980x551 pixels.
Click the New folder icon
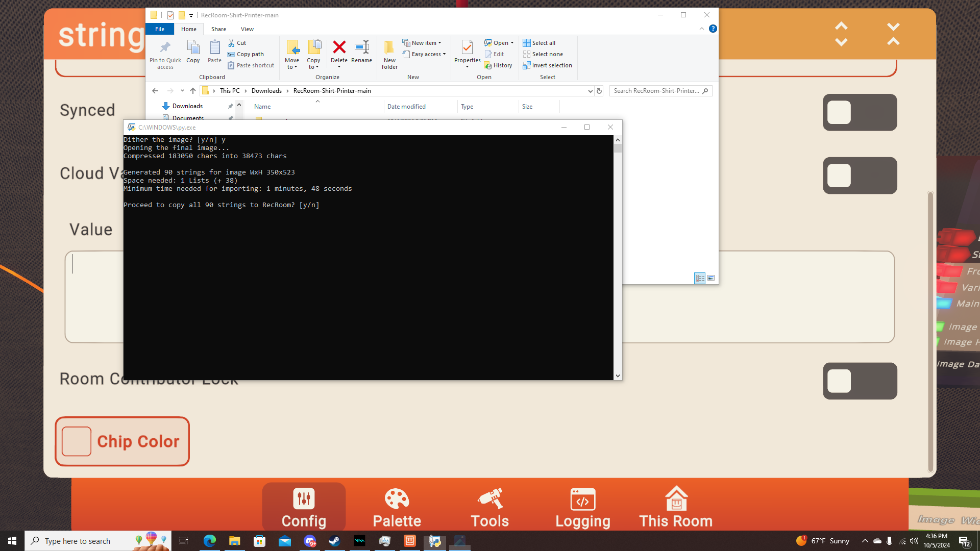389,48
